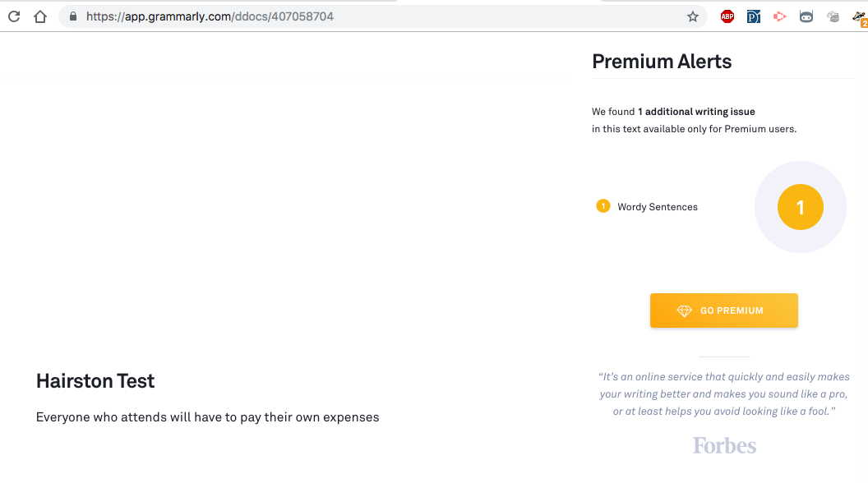Click the Premium Alerts heading
The width and height of the screenshot is (868, 483).
(x=662, y=62)
